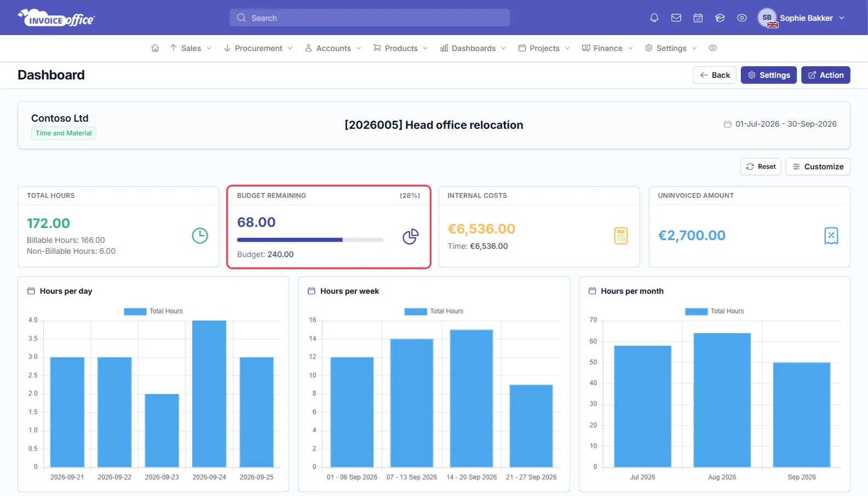Image resolution: width=868 pixels, height=496 pixels.
Task: Toggle Total Hours legend in Hours per week
Action: [434, 311]
